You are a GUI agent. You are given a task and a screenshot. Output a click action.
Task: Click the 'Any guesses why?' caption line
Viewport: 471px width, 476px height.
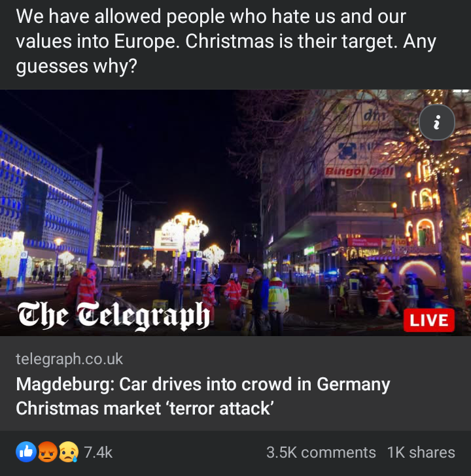click(77, 66)
